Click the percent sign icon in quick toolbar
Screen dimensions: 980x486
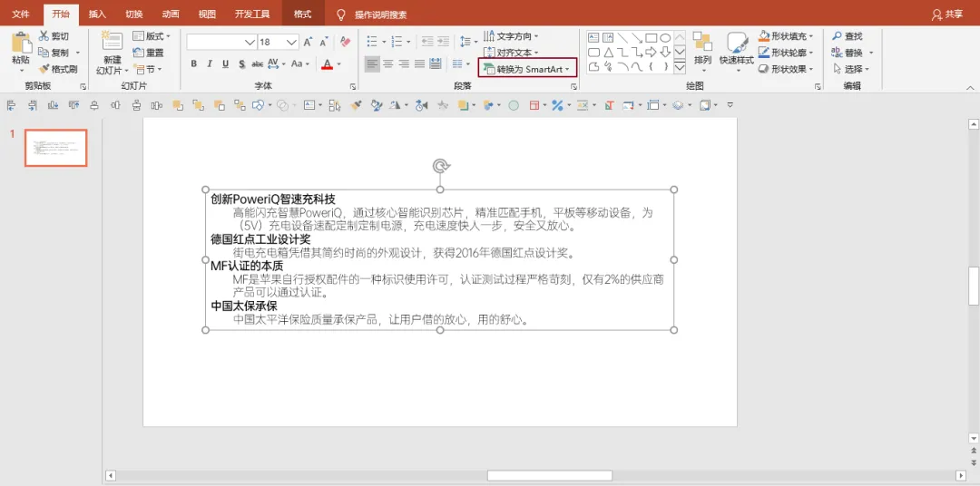pyautogui.click(x=557, y=105)
